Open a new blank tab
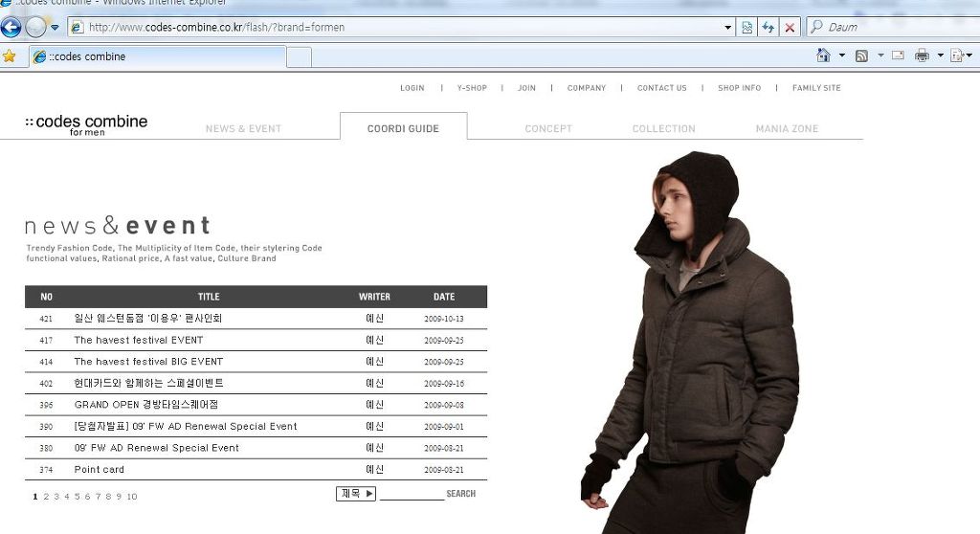The width and height of the screenshot is (980, 534). (300, 56)
